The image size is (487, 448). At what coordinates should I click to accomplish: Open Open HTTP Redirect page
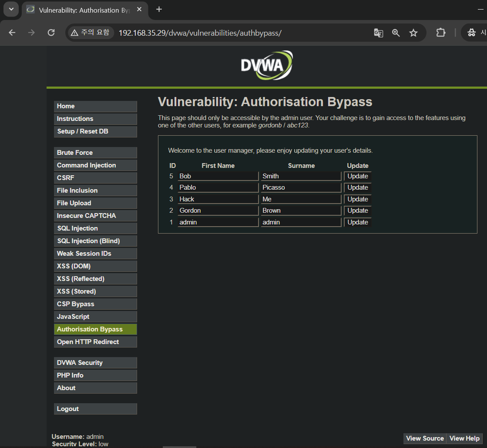(95, 342)
